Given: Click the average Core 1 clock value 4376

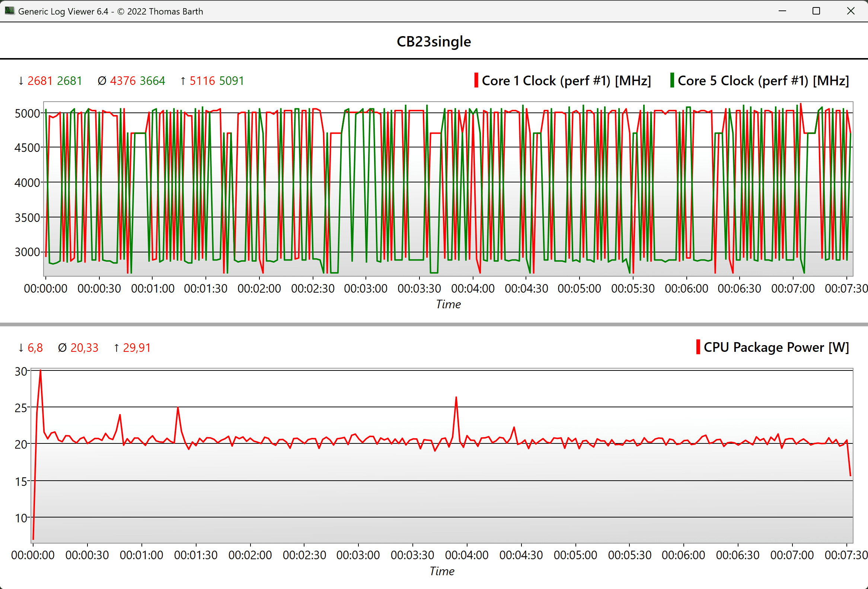Looking at the screenshot, I should coord(122,81).
